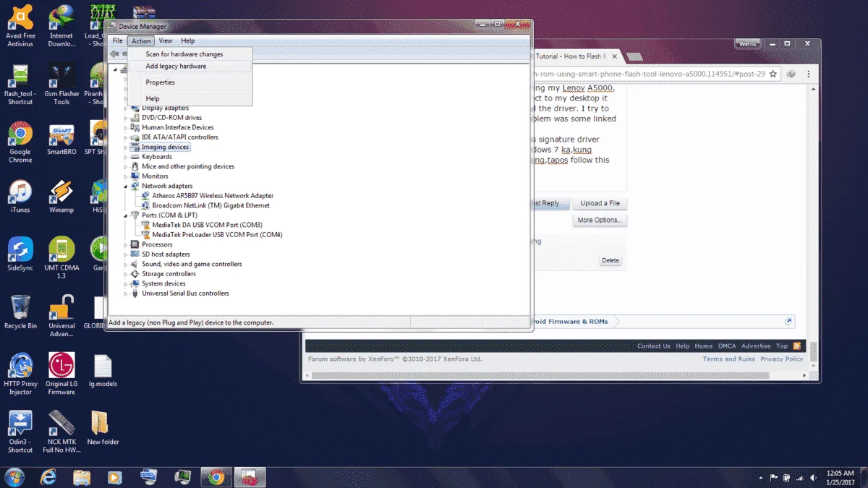The image size is (868, 488).
Task: Select the lg.models file icon
Action: click(x=103, y=370)
